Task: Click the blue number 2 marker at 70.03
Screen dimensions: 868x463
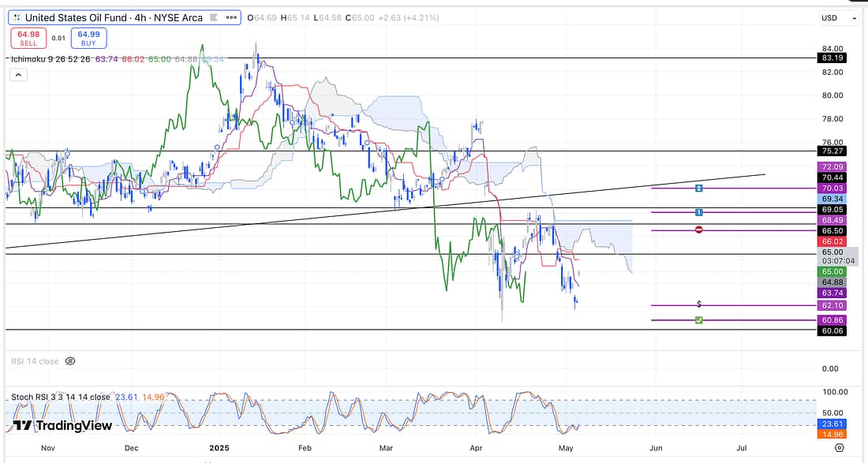Action: 699,189
